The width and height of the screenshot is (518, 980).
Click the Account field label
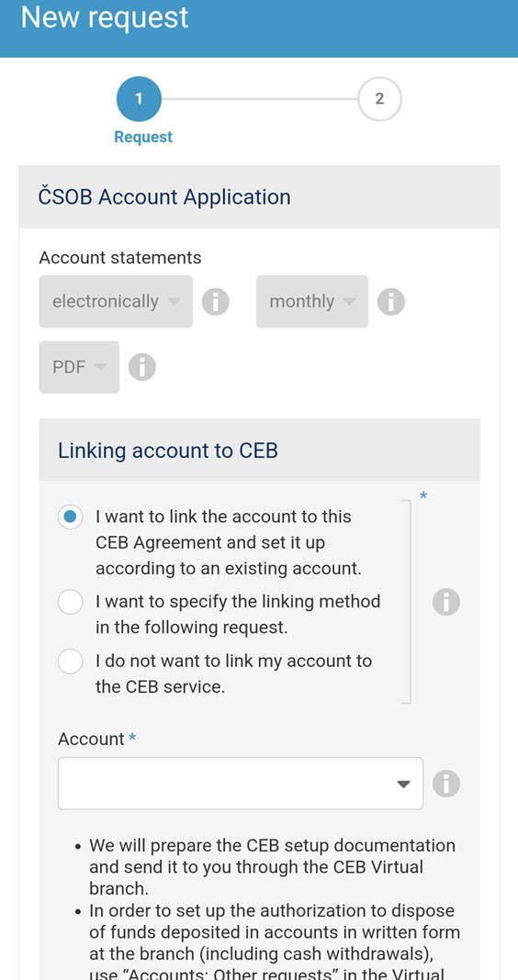click(91, 739)
